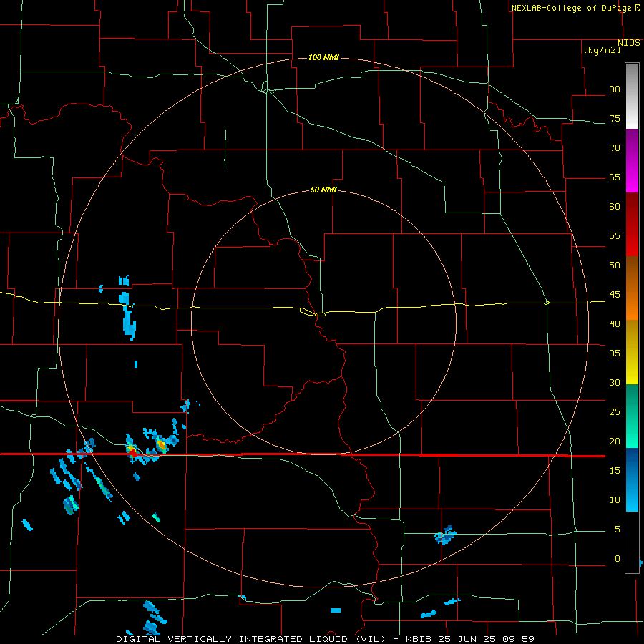Click the 65 value on color scale

pyautogui.click(x=615, y=177)
